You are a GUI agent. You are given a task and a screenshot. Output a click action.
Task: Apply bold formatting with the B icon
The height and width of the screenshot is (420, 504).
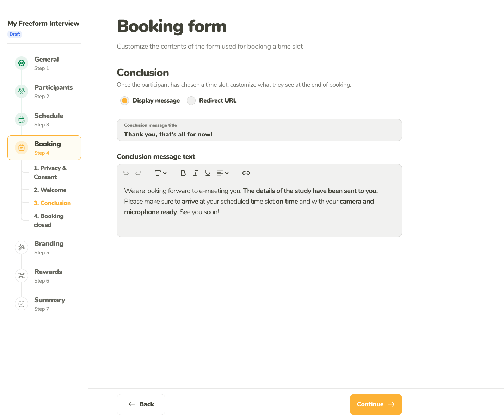click(183, 173)
